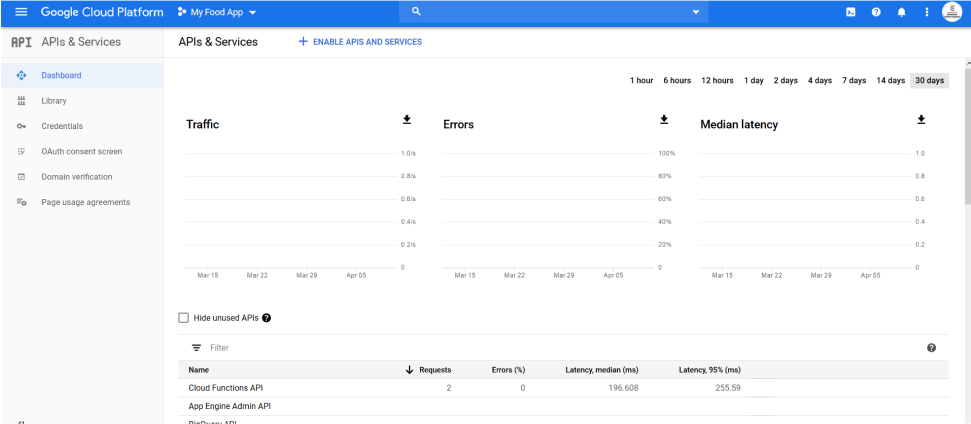Toggle the Hide unused APIs checkbox
971x424 pixels.
183,318
